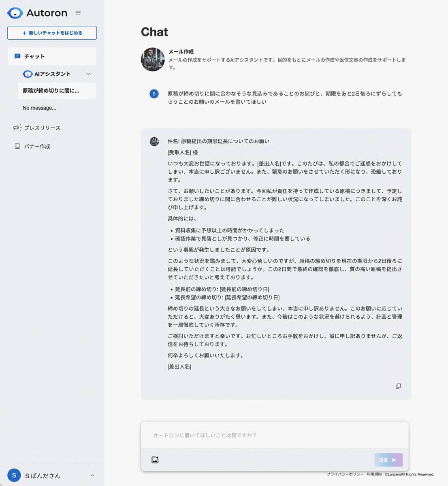Viewport: 448px width, 486px height.
Task: Select the No message... chat entry
Action: coord(39,108)
